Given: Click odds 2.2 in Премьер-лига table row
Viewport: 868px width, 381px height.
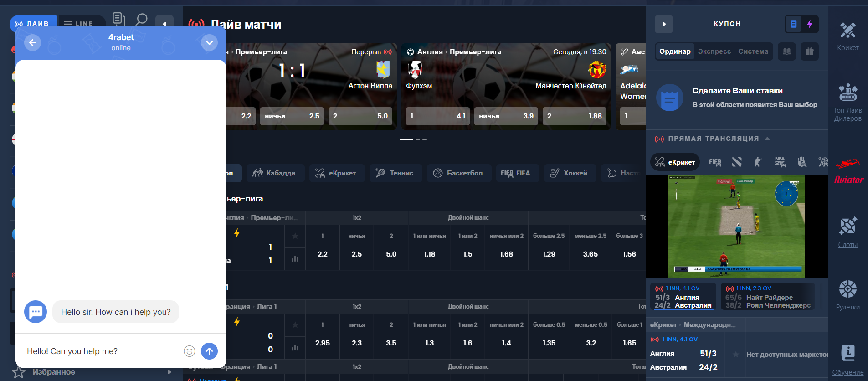Looking at the screenshot, I should click(x=323, y=254).
